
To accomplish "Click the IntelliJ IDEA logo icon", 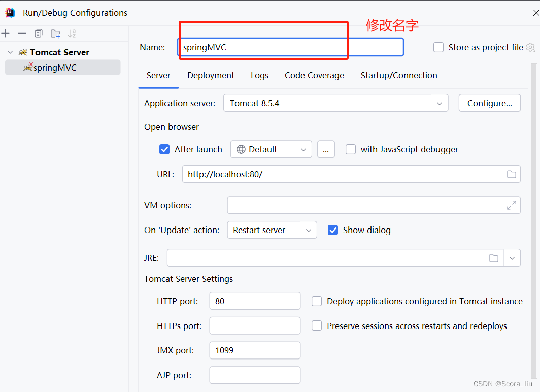I will click(10, 13).
